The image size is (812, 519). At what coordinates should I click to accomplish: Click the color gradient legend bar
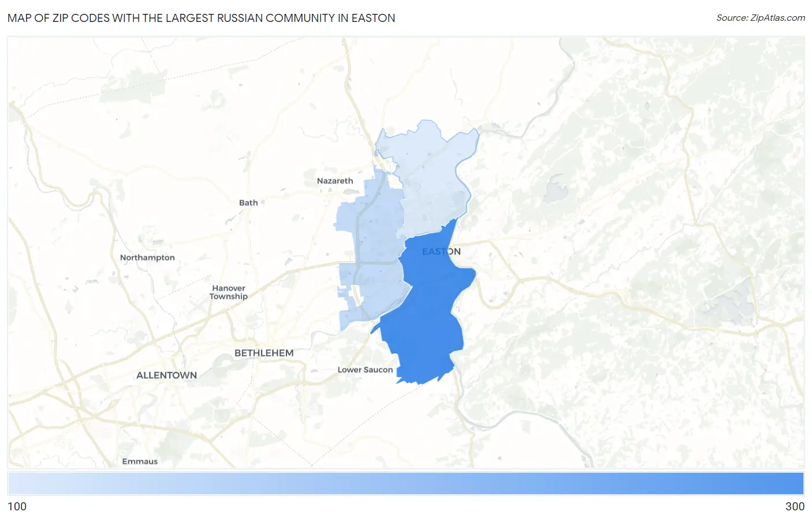[405, 484]
